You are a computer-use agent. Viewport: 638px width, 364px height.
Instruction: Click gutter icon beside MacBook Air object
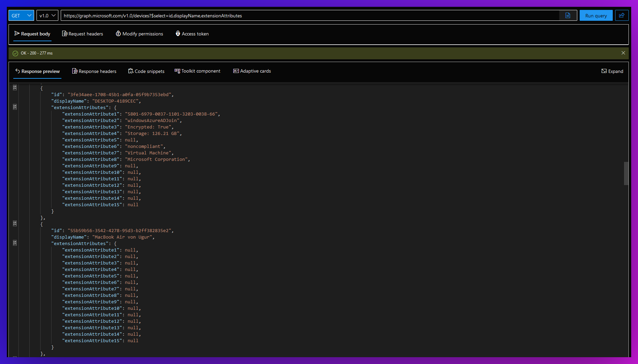15,224
